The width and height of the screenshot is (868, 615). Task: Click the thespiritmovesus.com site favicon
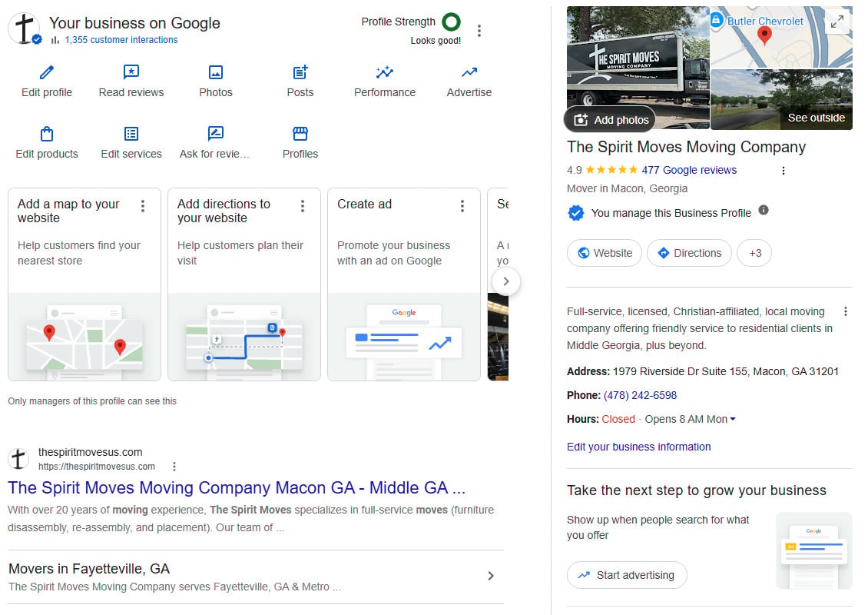click(18, 459)
